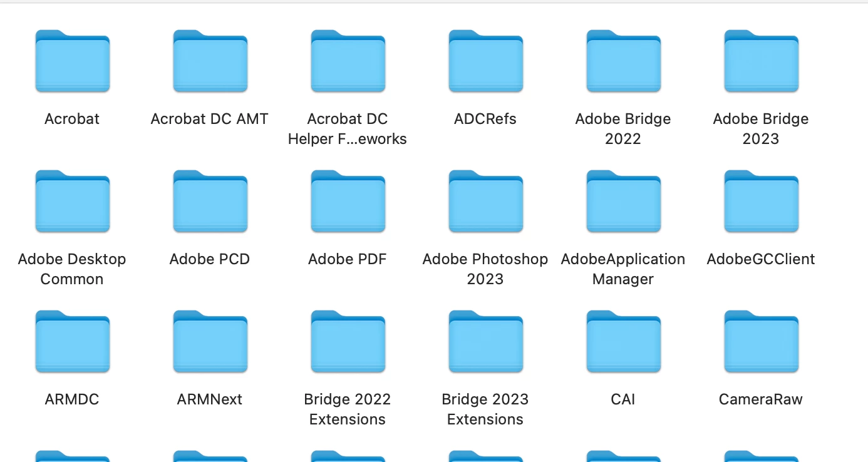Click the "AdobeApplication Manager" name label

(623, 269)
